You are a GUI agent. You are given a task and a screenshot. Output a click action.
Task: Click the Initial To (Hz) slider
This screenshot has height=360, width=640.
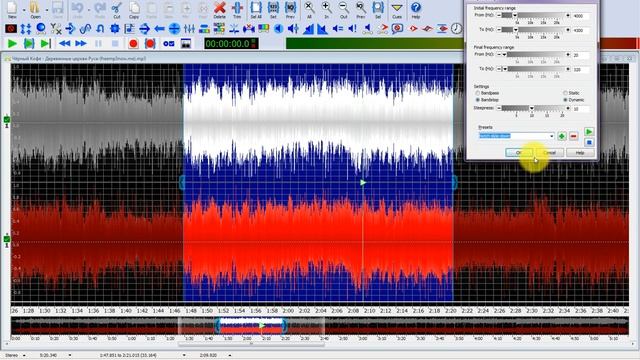(533, 30)
